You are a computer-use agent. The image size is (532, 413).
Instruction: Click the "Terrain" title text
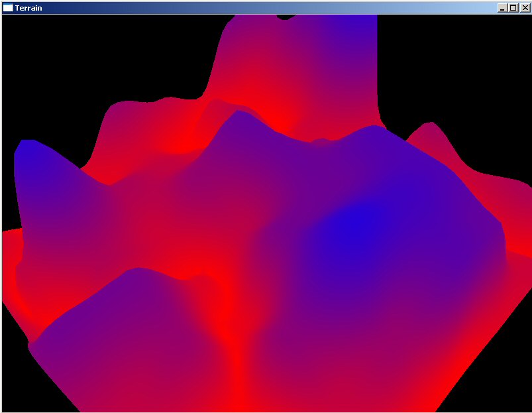pyautogui.click(x=28, y=8)
